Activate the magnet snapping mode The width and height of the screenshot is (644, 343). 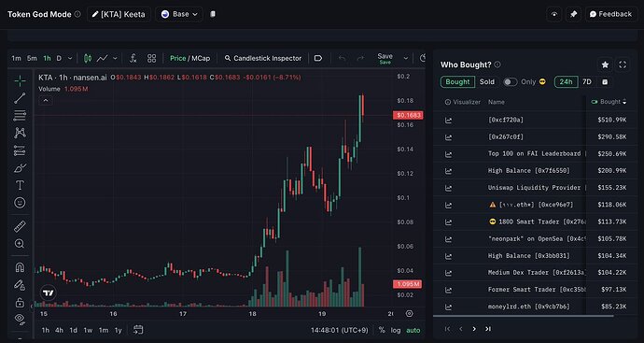(x=20, y=267)
